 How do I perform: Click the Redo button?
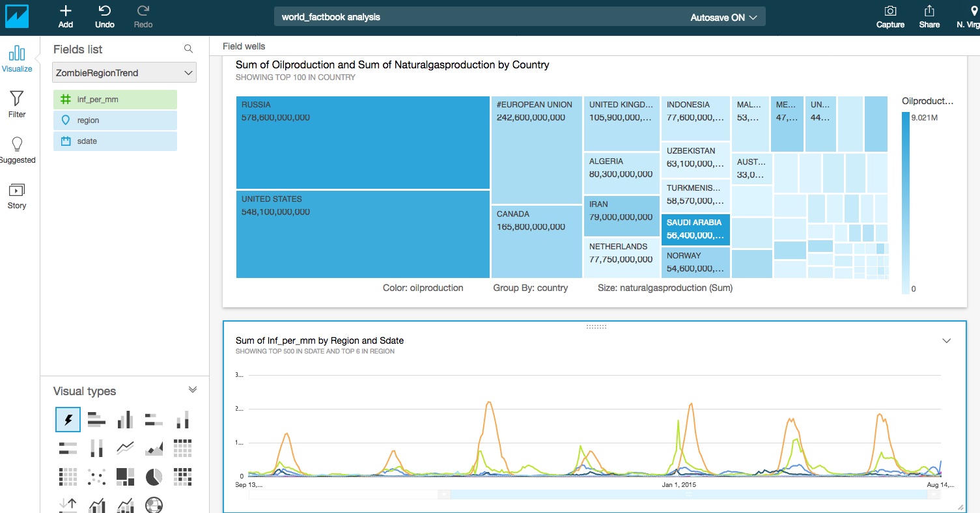(x=143, y=17)
